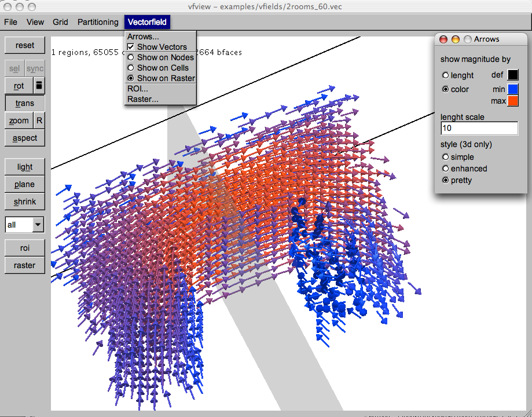
Task: Open the 'all' dropdown selector
Action: point(38,225)
